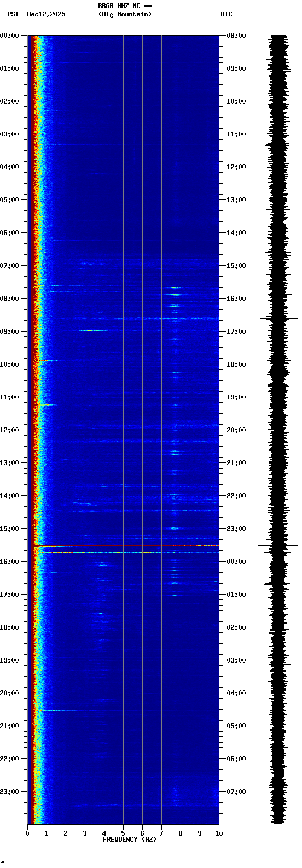The width and height of the screenshot is (302, 868).
Task: Click the station title 'BBGB HHZ NC --'
Action: click(125, 6)
